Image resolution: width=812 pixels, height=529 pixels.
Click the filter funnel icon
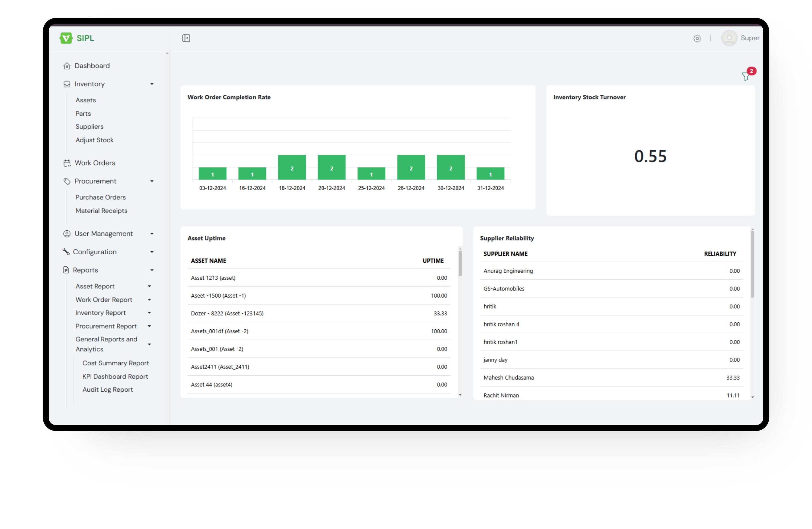[745, 76]
